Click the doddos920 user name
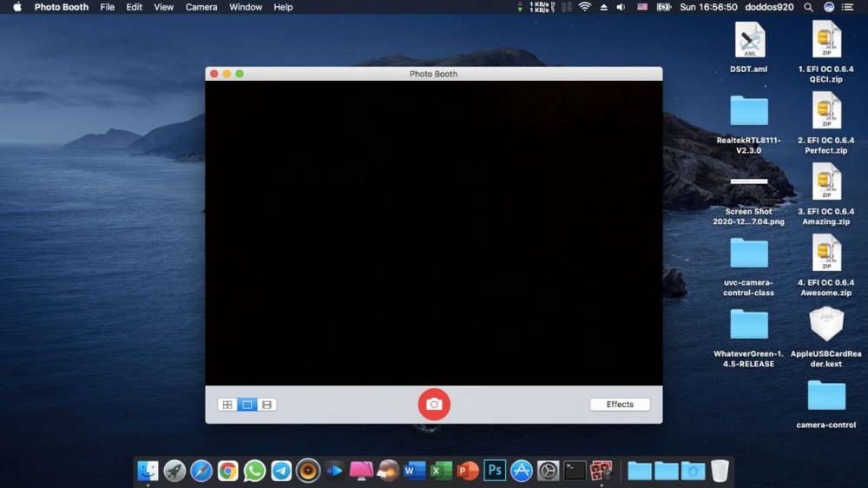This screenshot has width=868, height=488. point(769,7)
